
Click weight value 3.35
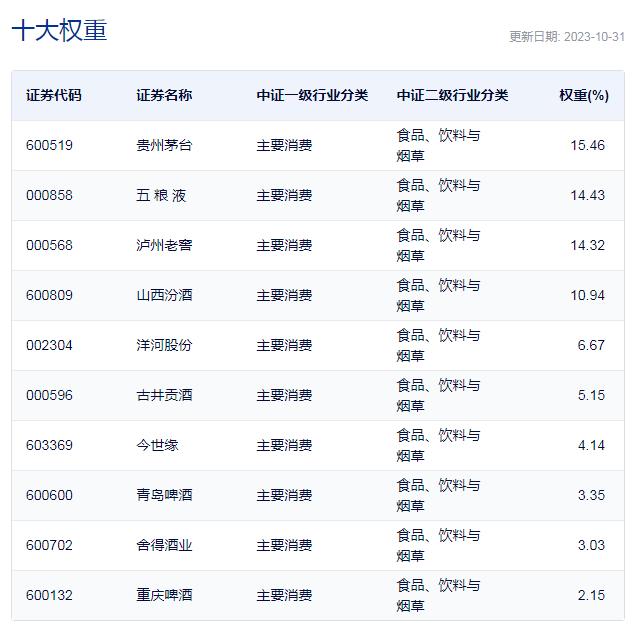point(591,495)
